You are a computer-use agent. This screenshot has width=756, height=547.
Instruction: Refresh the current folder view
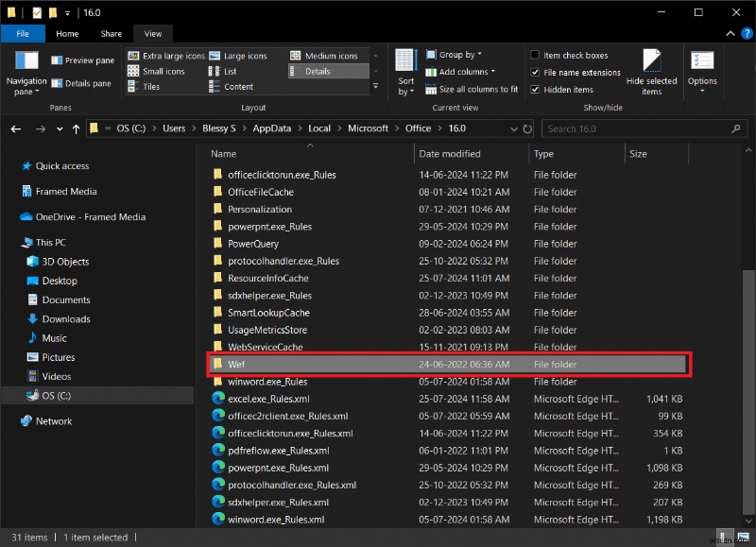click(x=527, y=128)
